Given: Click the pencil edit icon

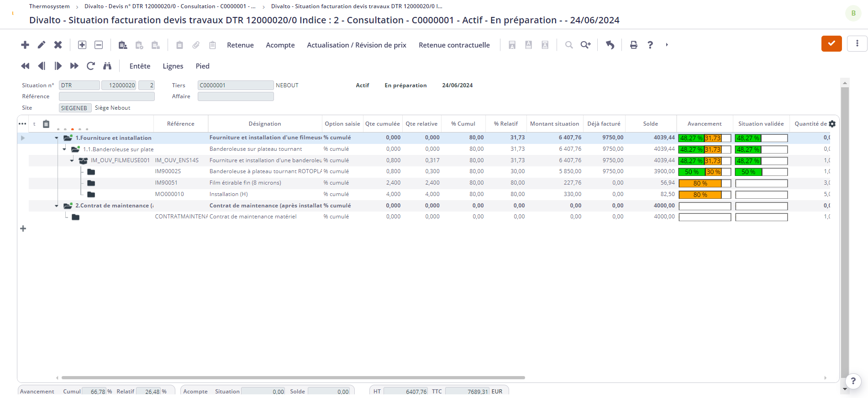Looking at the screenshot, I should [42, 45].
